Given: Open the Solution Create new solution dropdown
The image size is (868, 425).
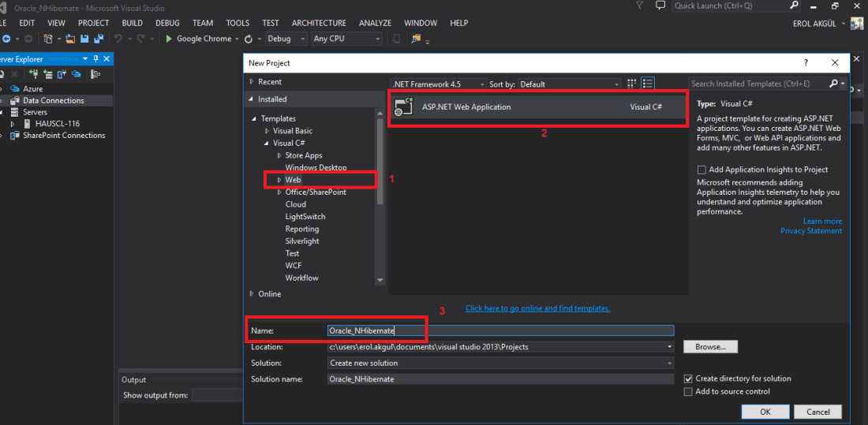Looking at the screenshot, I should (671, 363).
